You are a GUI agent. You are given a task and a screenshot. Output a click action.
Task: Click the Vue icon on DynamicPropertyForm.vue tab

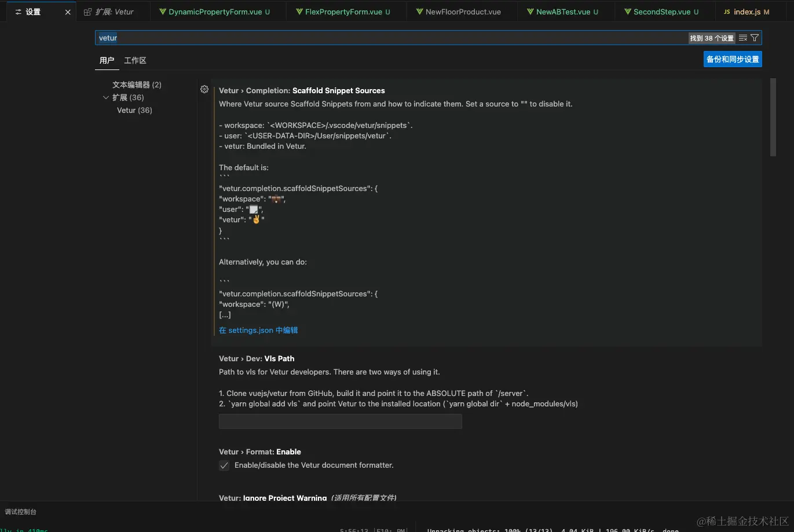coord(163,12)
